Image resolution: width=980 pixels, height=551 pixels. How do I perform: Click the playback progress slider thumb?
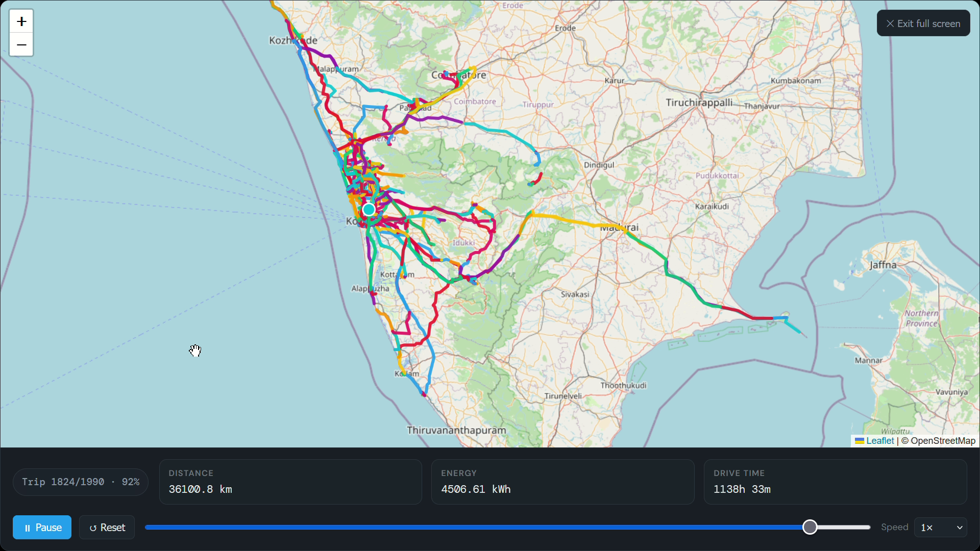810,527
